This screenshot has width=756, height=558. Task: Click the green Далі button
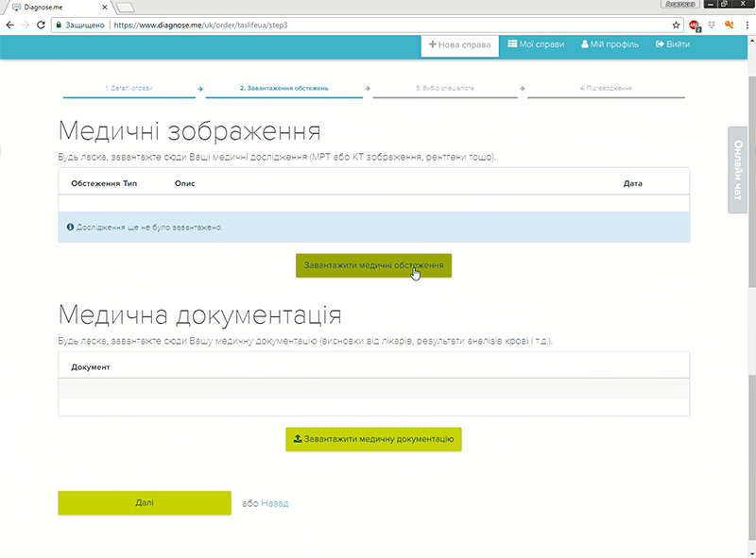145,503
